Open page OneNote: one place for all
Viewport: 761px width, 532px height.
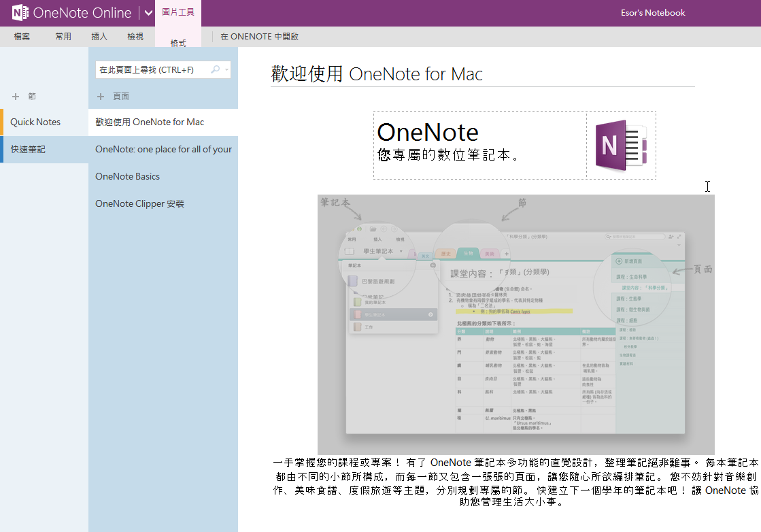[x=163, y=150]
